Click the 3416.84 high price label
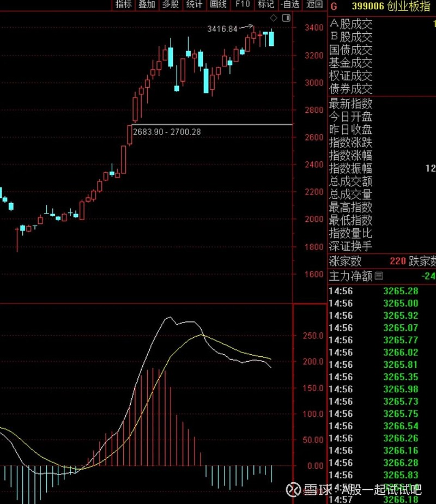 tap(222, 29)
